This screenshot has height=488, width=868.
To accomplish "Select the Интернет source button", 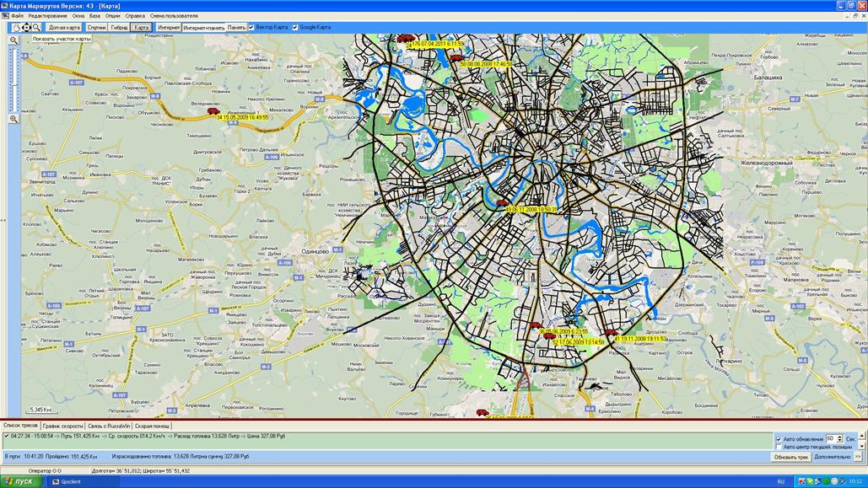I will [169, 27].
